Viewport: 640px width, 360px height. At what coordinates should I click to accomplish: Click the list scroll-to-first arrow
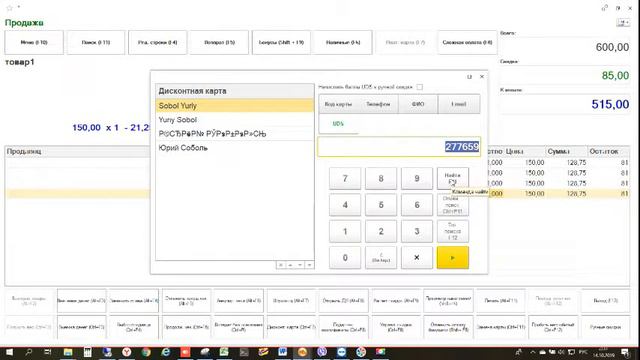point(281,265)
